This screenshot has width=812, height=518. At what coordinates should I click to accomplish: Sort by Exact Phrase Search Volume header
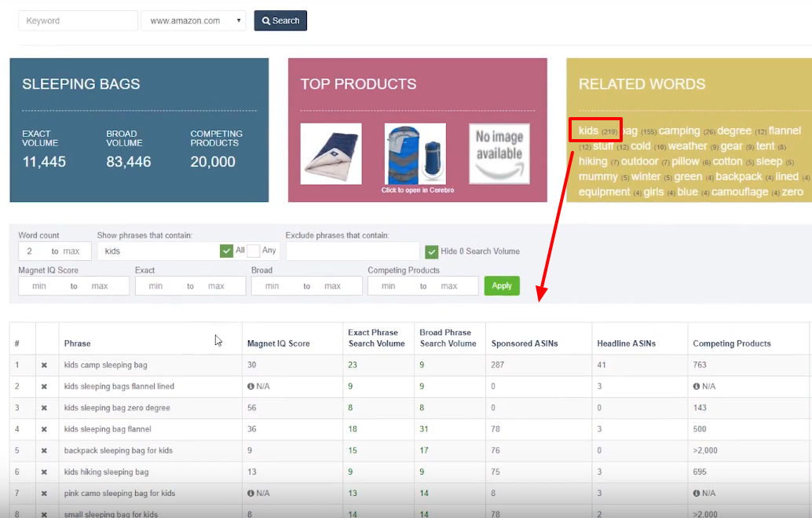click(376, 338)
